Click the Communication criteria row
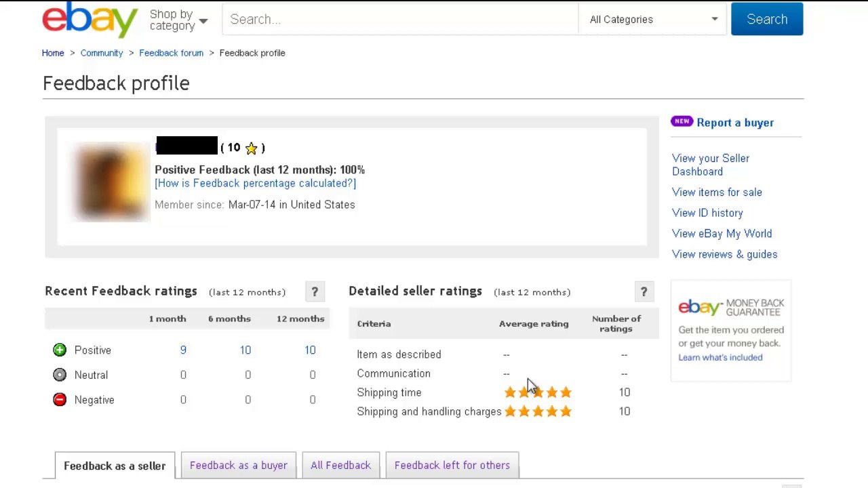Image resolution: width=868 pixels, height=488 pixels. pos(504,373)
